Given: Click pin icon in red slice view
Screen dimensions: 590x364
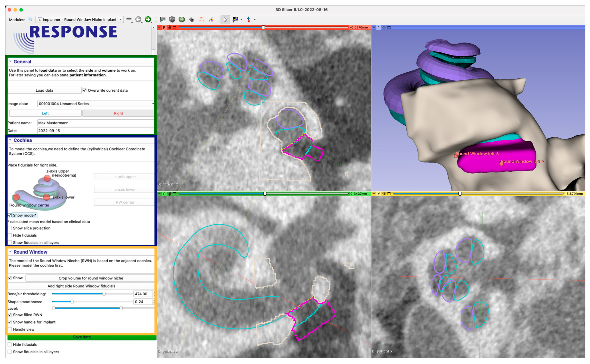Looking at the screenshot, I should (159, 27).
